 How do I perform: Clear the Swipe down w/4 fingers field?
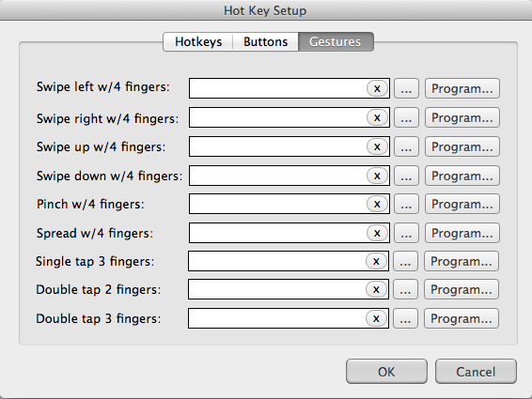(x=377, y=176)
